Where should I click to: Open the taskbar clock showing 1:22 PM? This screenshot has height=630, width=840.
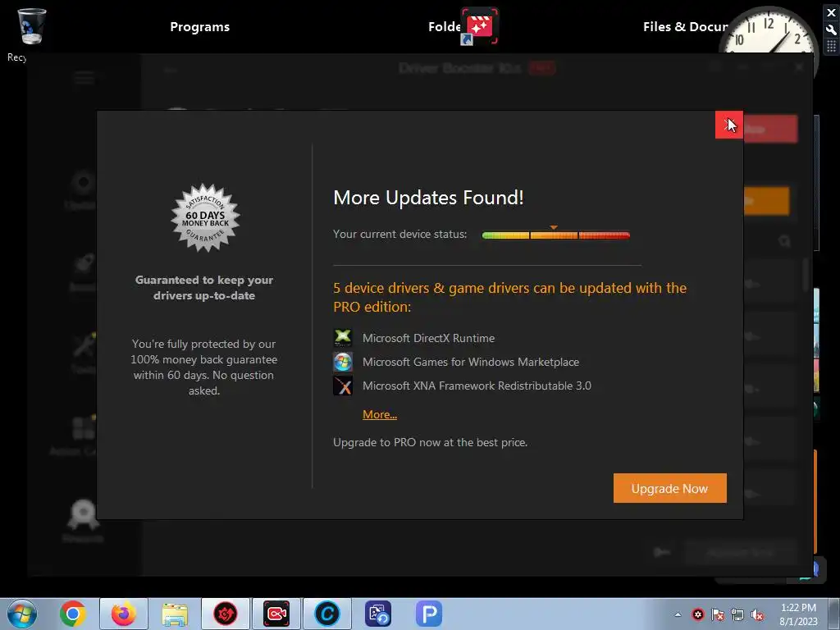click(x=798, y=614)
